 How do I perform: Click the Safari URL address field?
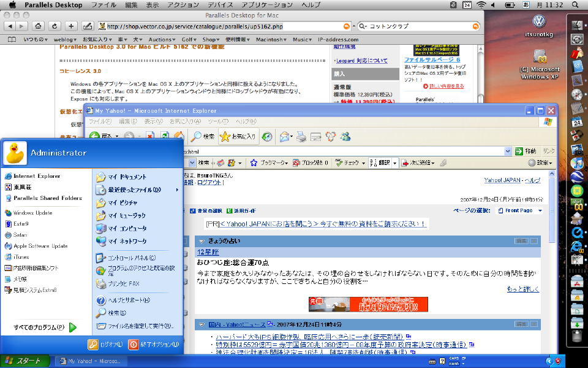(224, 26)
